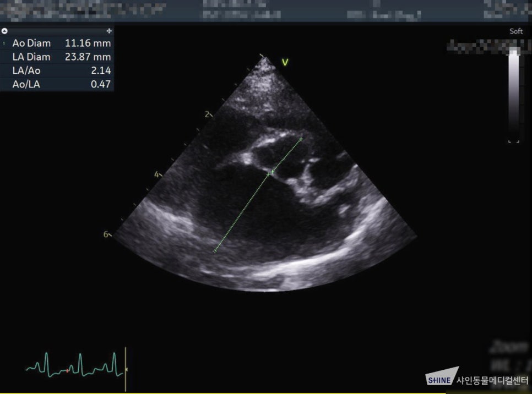Click the green ECG waveform trace

(x=74, y=365)
